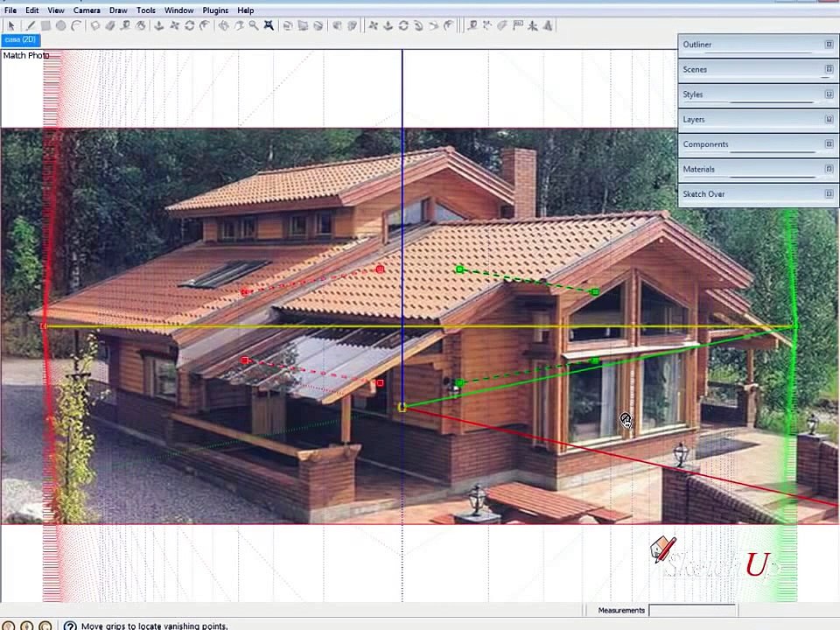Click the geo-location status bar icon
The image size is (840, 630).
point(9,625)
